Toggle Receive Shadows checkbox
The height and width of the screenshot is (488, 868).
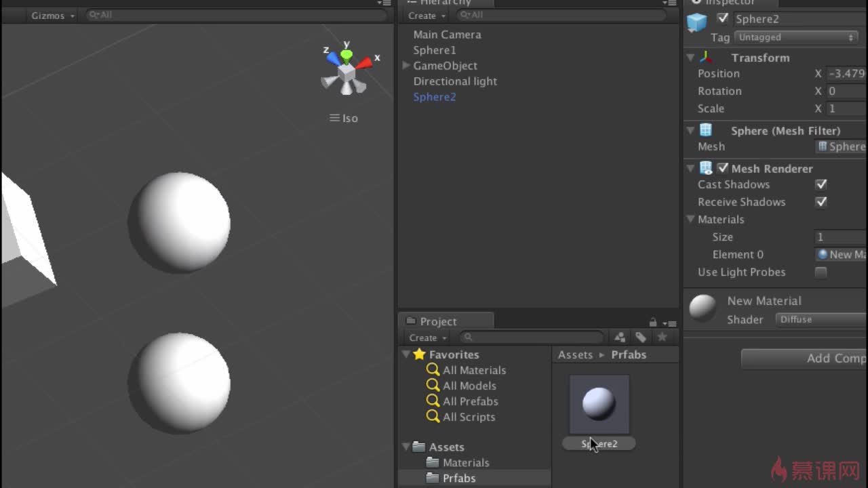821,202
